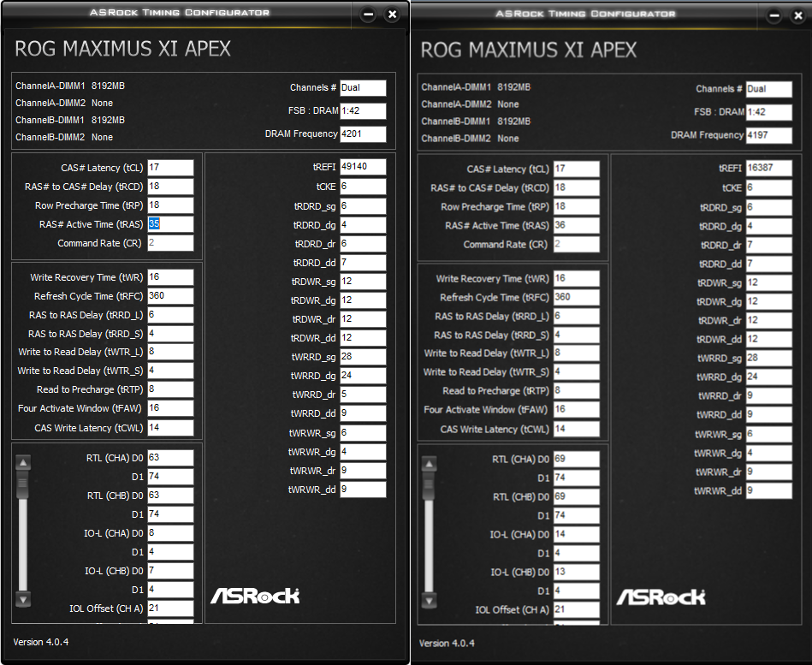Viewport: 812px width, 665px height.
Task: Click IO-L (CHB) D0 field showing 7
Action: [170, 571]
